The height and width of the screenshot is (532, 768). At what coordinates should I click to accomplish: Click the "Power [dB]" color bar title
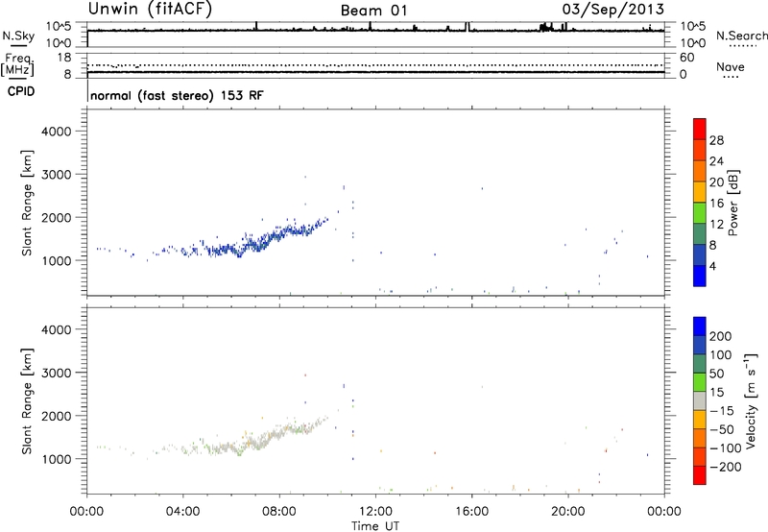pos(733,203)
